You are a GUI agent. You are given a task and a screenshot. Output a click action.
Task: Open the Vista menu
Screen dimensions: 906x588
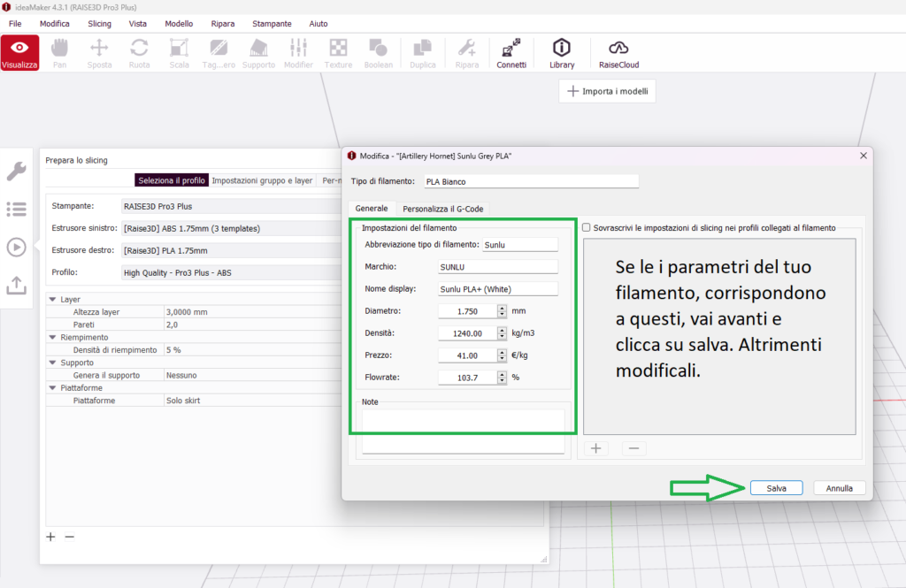tap(137, 24)
